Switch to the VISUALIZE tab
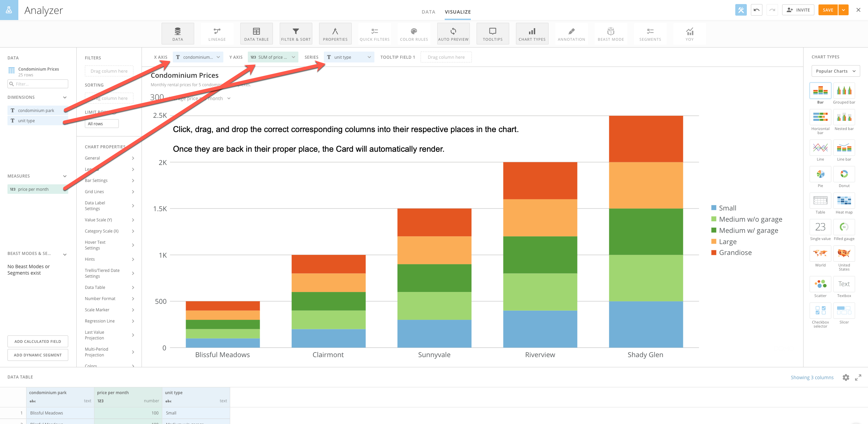The height and width of the screenshot is (424, 868). coord(458,12)
